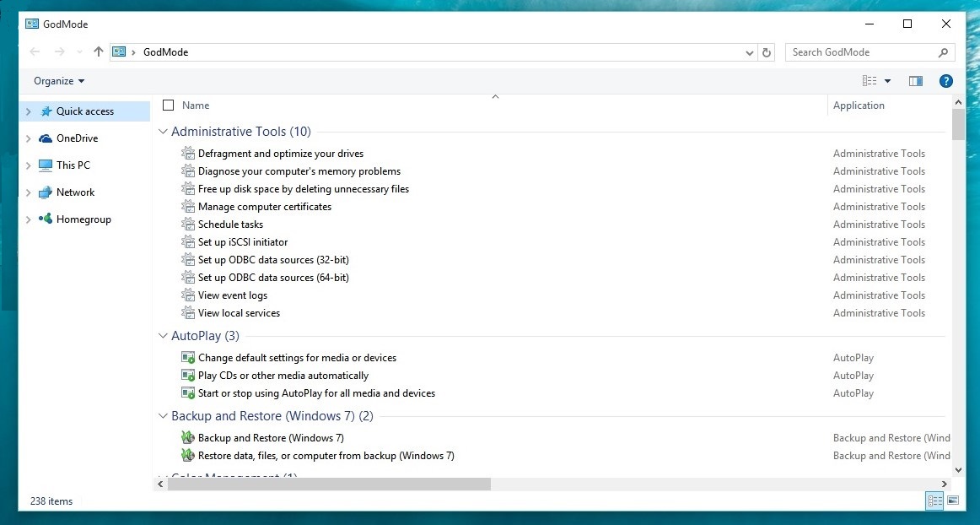Viewport: 980px width, 525px height.
Task: Expand Quick access in navigation pane
Action: [28, 111]
